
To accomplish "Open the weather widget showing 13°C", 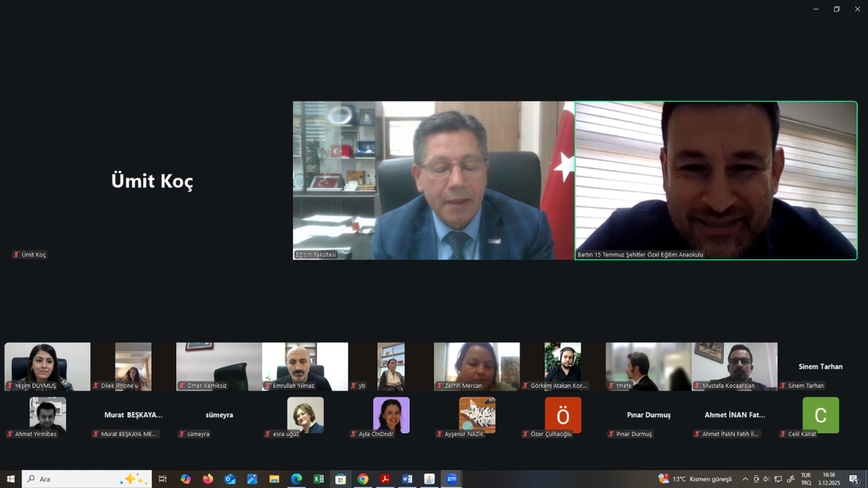I will click(x=694, y=479).
